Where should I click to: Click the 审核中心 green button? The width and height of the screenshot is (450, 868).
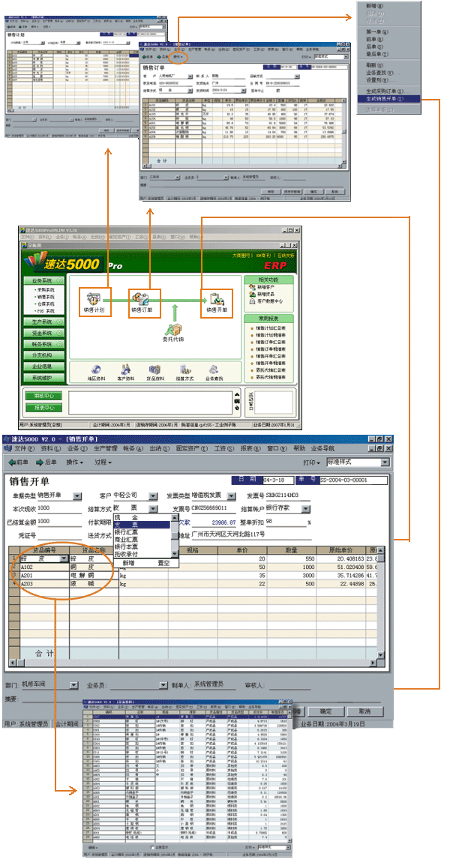coord(43,396)
